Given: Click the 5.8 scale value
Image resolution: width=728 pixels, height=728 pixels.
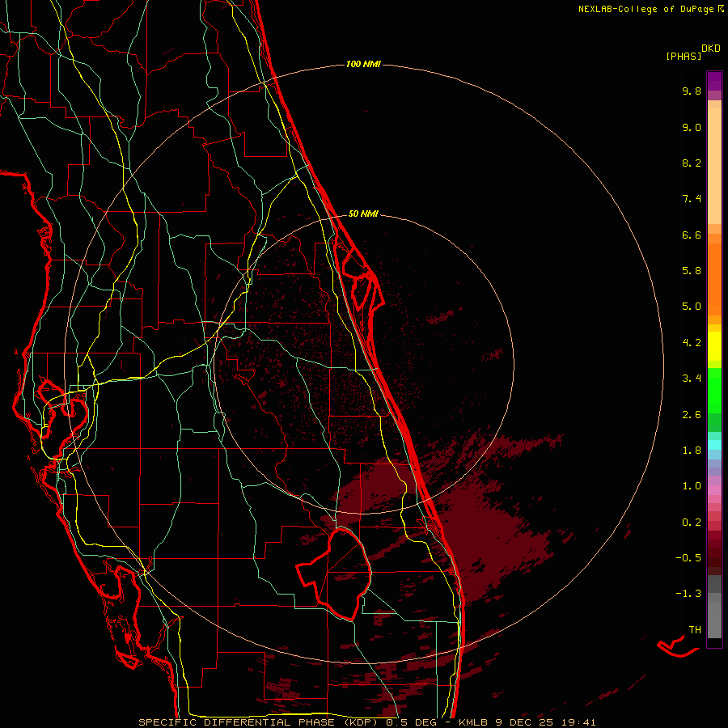Looking at the screenshot, I should pyautogui.click(x=692, y=271).
